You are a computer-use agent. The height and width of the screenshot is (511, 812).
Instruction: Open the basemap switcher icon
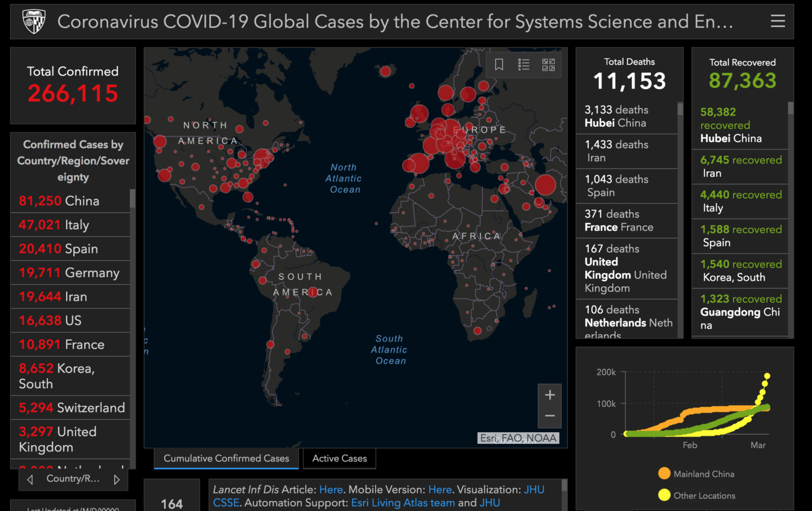(x=548, y=64)
